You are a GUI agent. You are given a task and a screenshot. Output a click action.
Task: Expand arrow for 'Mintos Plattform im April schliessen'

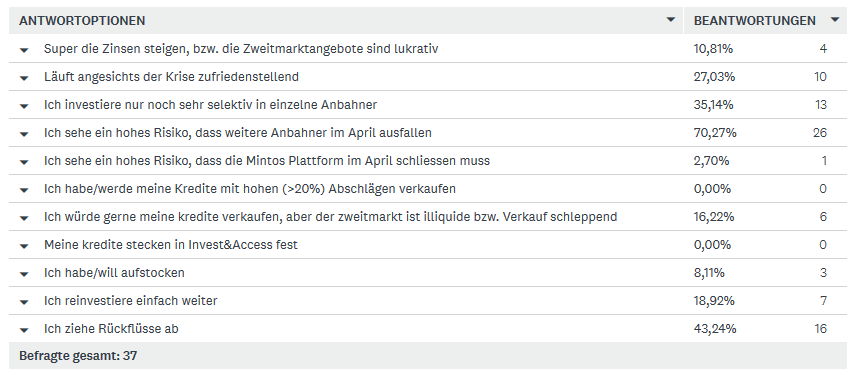24,161
